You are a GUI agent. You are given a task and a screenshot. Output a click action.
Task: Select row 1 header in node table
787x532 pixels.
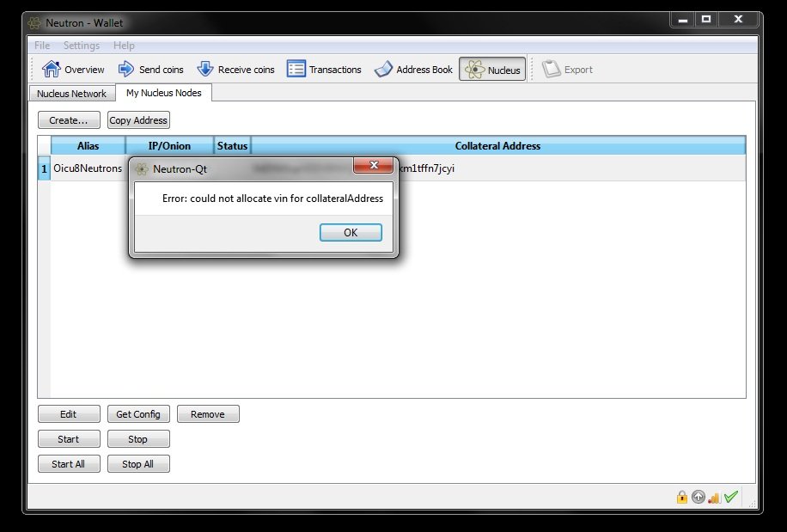(x=44, y=168)
